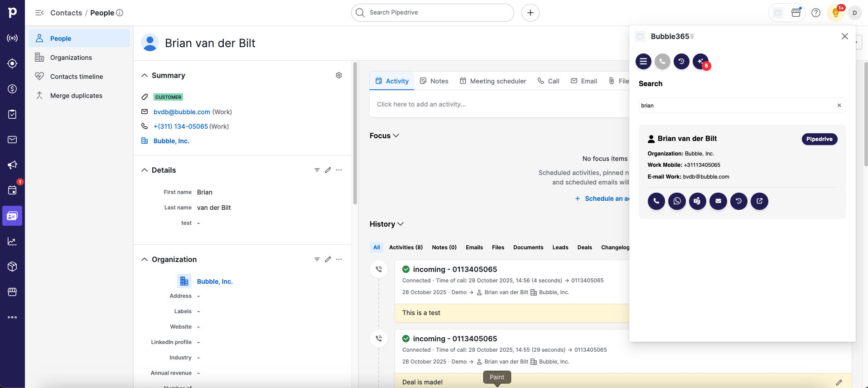
Task: Click the phone call icon in contact card
Action: (x=656, y=201)
